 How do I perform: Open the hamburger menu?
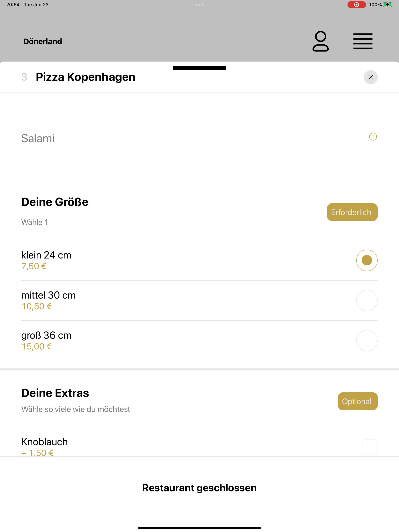363,41
